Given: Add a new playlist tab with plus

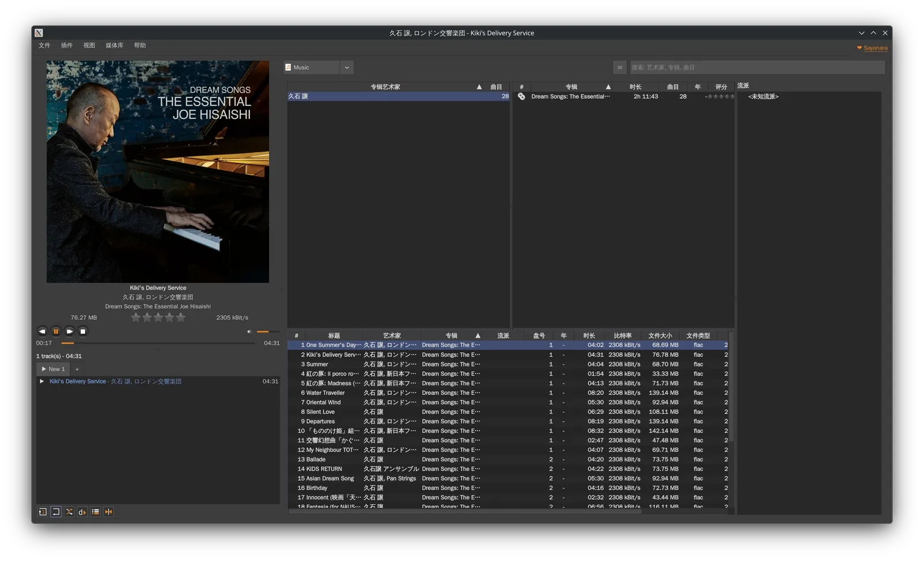Looking at the screenshot, I should (77, 369).
